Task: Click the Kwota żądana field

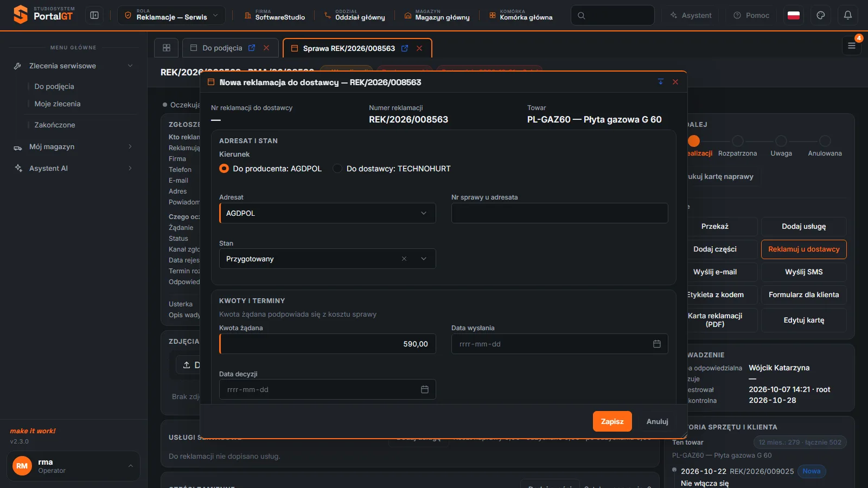Action: tap(328, 344)
